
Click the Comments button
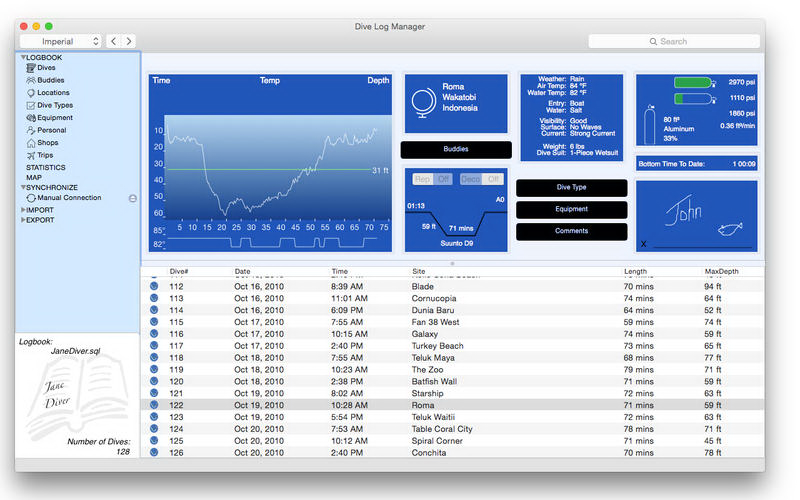[571, 231]
